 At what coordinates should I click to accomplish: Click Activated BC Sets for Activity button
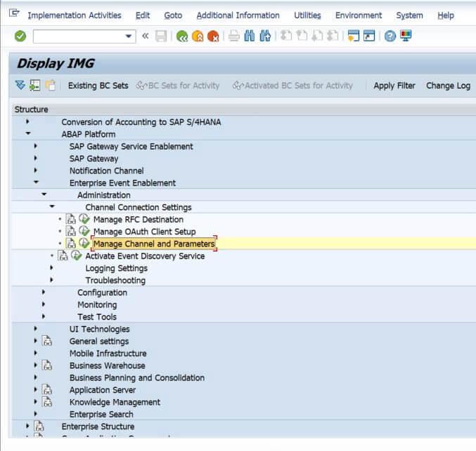click(292, 86)
